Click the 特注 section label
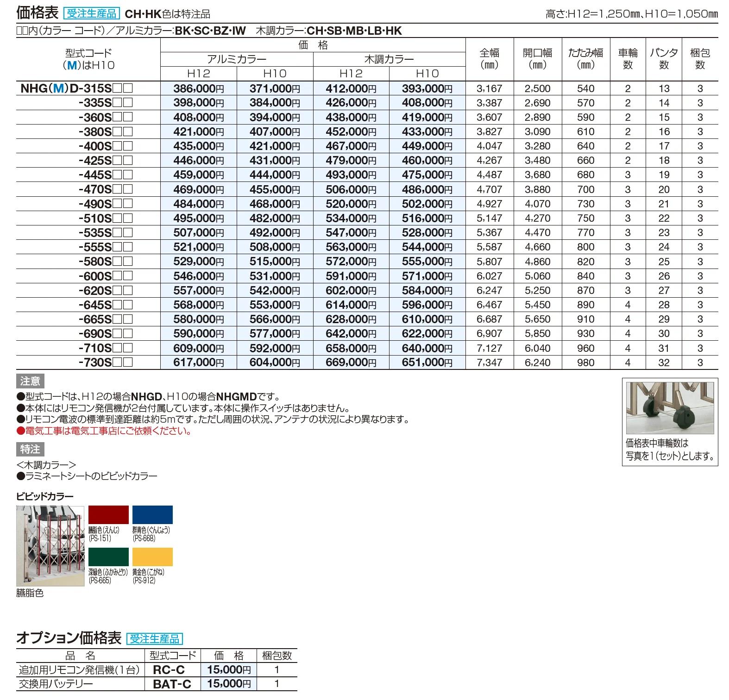The image size is (729, 700). coord(30,449)
